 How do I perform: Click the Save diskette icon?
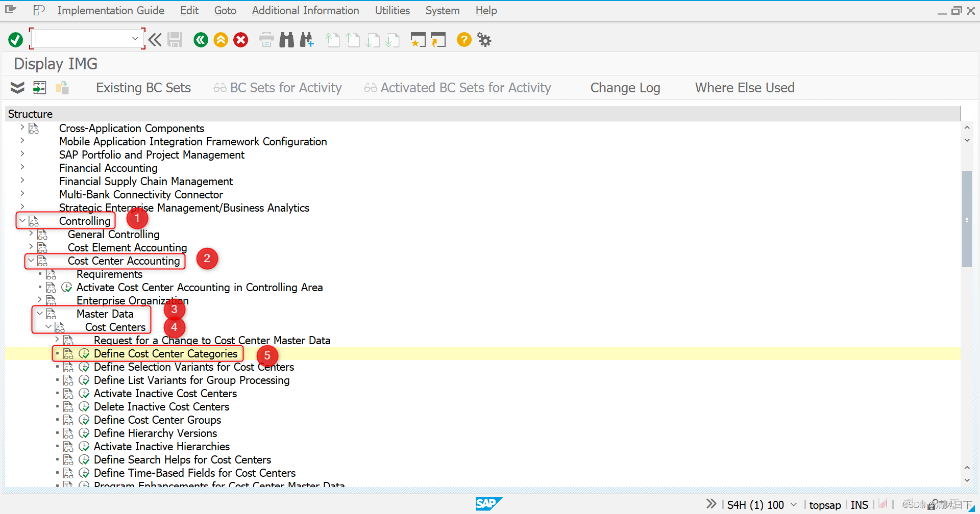tap(175, 40)
